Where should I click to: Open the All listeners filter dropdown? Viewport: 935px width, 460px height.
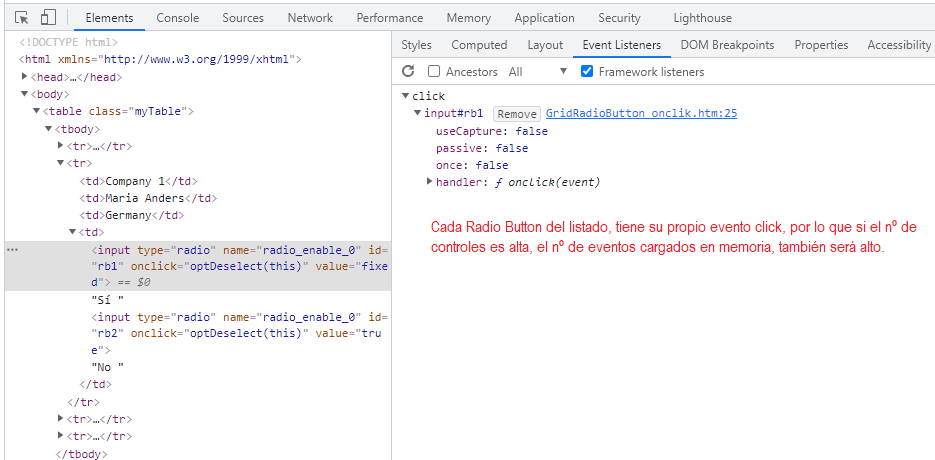(538, 72)
